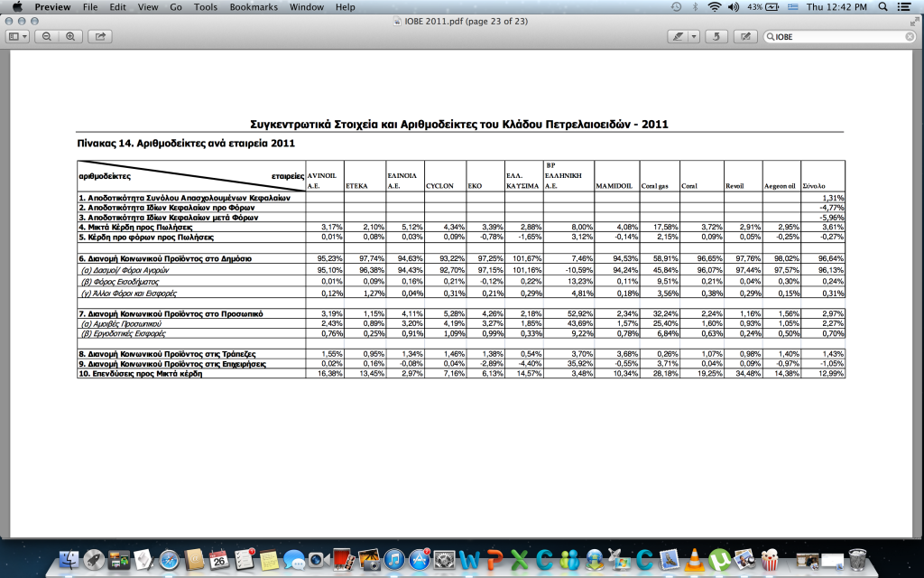
Task: Click the volume icon in menu bar
Action: (736, 6)
